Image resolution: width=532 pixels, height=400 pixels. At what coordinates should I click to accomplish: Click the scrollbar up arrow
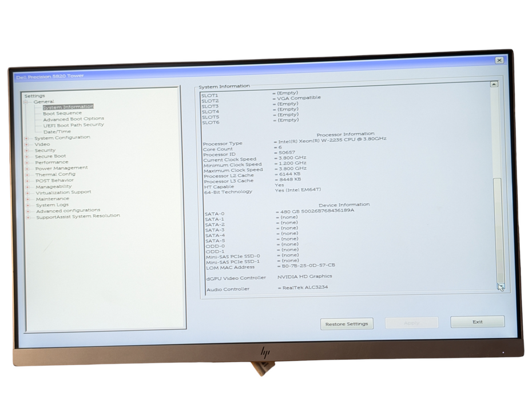click(494, 84)
